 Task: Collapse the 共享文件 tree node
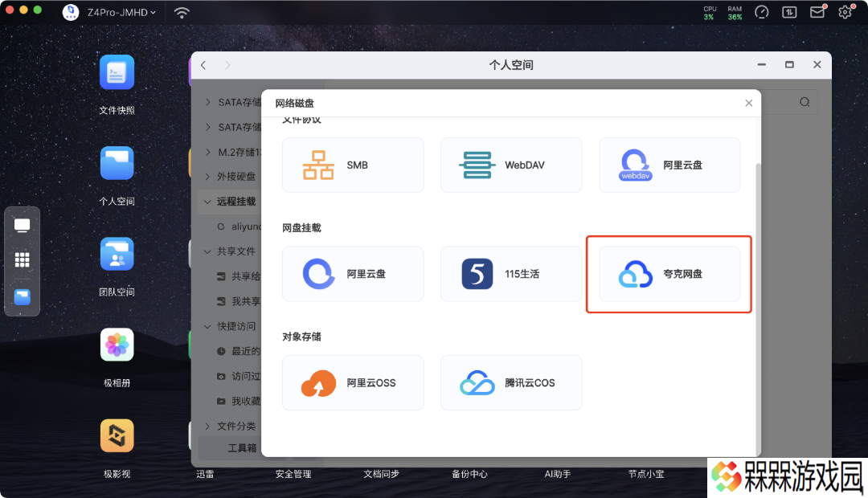pyautogui.click(x=207, y=251)
